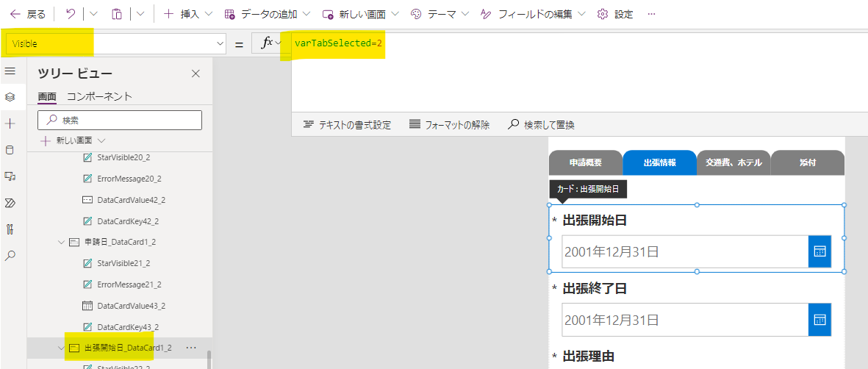Click フォーマットの解除 remove formatting
Image resolution: width=868 pixels, height=369 pixels.
tap(449, 125)
